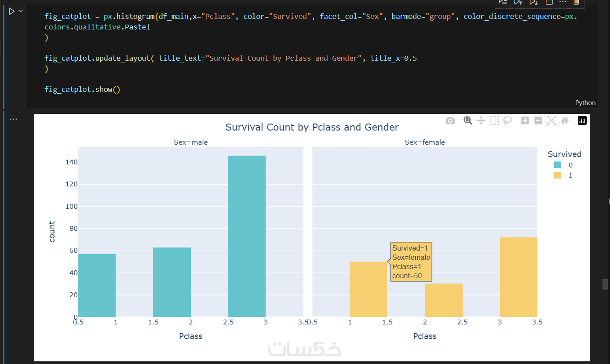Activate the Pan tool in modebar
The width and height of the screenshot is (610, 364).
tap(481, 120)
